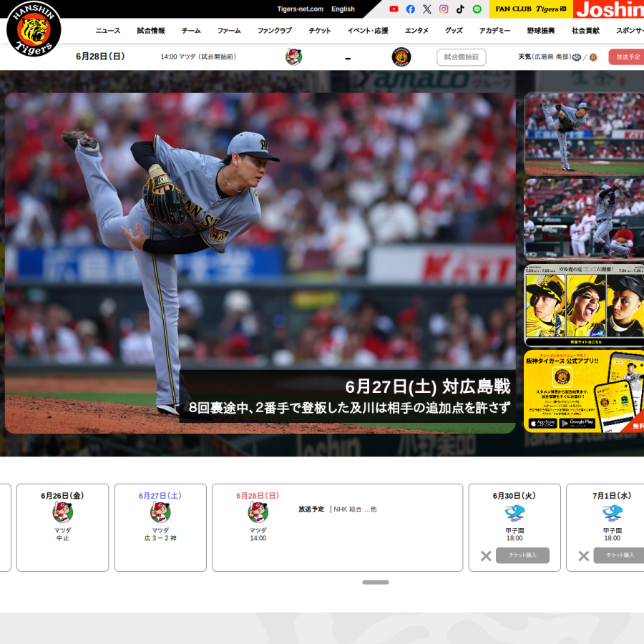
Task: Open the エンタメ menu
Action: coord(416,30)
